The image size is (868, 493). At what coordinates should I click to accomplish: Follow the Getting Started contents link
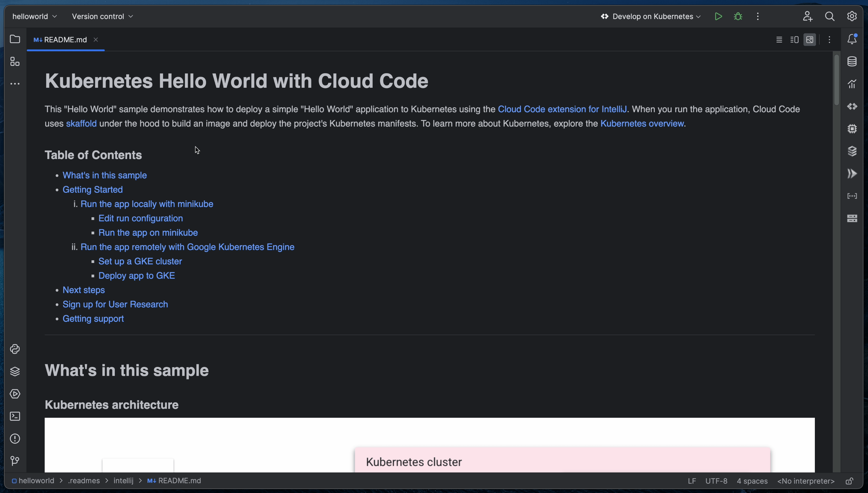tap(92, 190)
